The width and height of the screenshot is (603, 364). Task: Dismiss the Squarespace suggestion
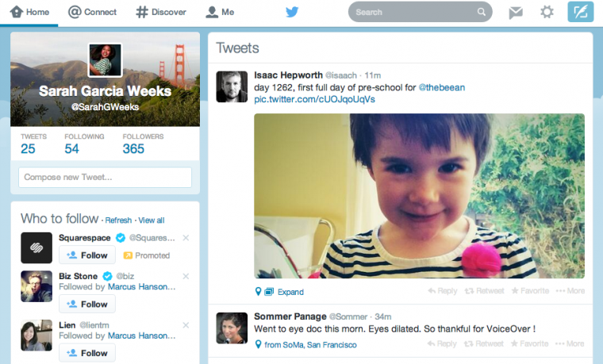pos(186,238)
